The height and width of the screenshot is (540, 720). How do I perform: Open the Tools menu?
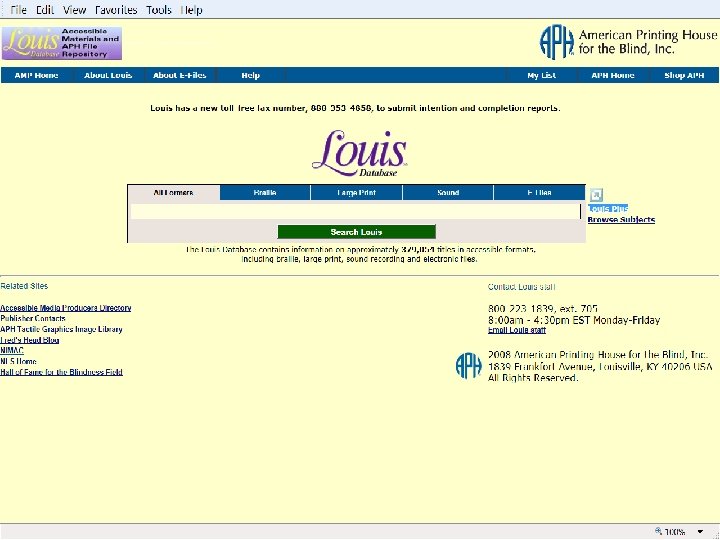[x=159, y=10]
